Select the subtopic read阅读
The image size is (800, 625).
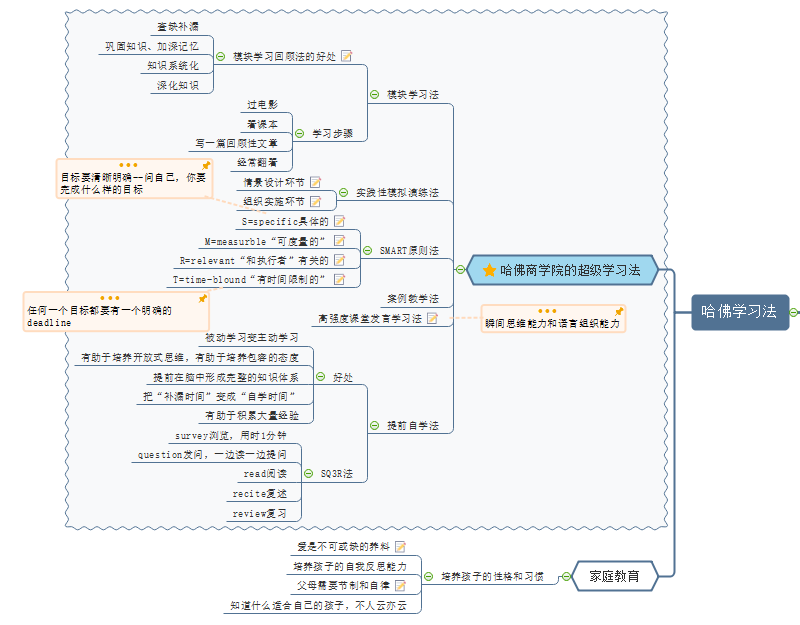(265, 474)
